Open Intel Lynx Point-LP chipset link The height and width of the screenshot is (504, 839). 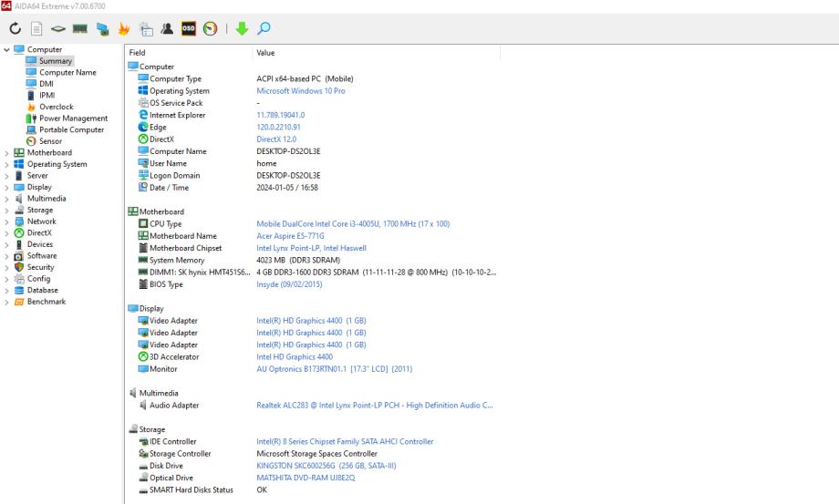coord(311,248)
